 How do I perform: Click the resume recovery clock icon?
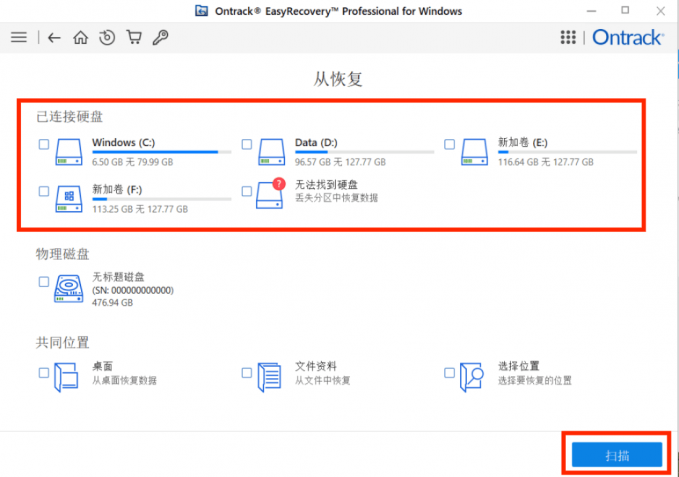pos(107,38)
